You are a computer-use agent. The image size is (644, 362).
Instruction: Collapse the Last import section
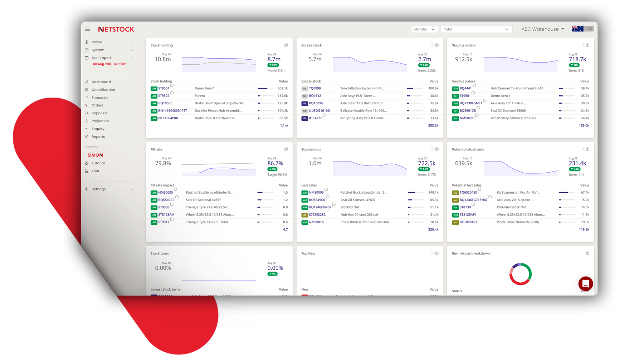click(x=132, y=57)
